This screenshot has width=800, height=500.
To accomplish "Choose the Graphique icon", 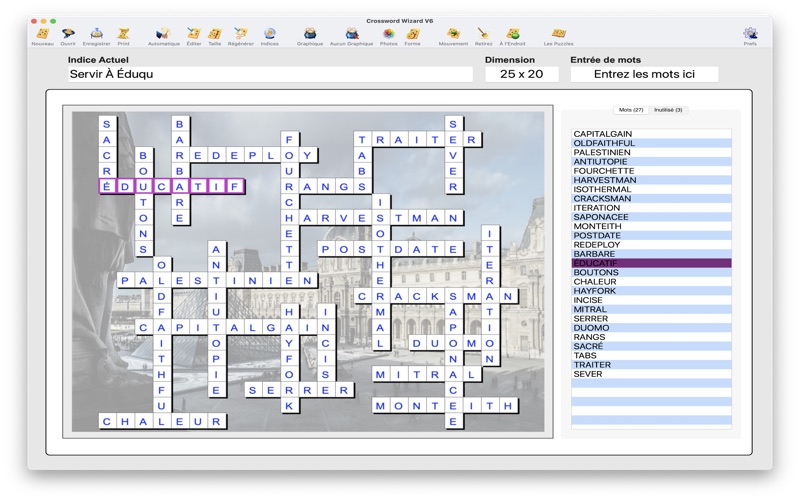I will [x=310, y=34].
